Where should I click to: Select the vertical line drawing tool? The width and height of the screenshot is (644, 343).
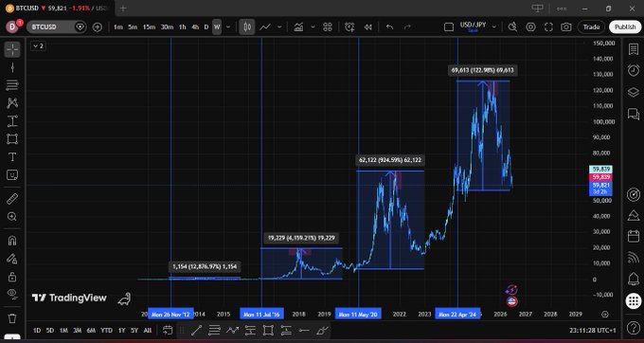tap(12, 67)
